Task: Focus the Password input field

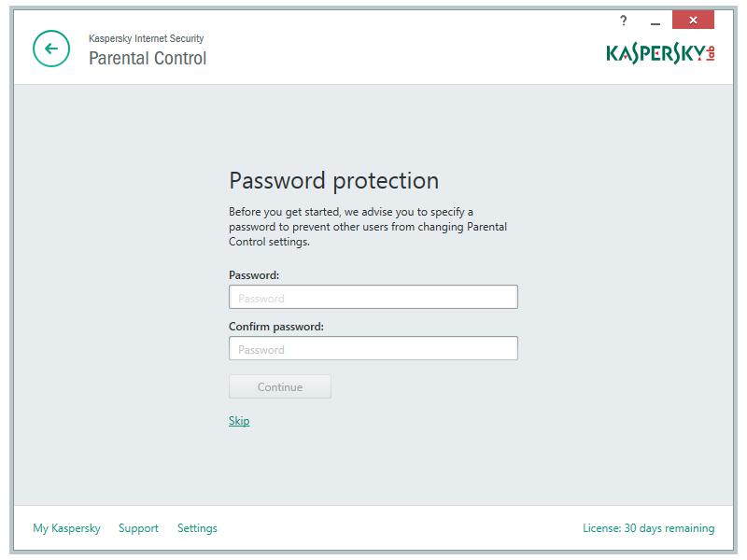Action: click(373, 297)
